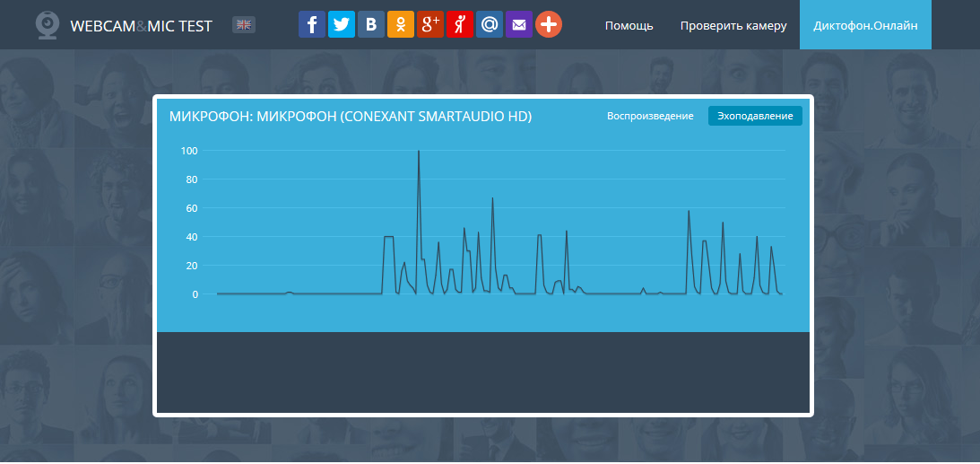Share the page on Twitter
Screen dimensions: 980x464
(341, 25)
